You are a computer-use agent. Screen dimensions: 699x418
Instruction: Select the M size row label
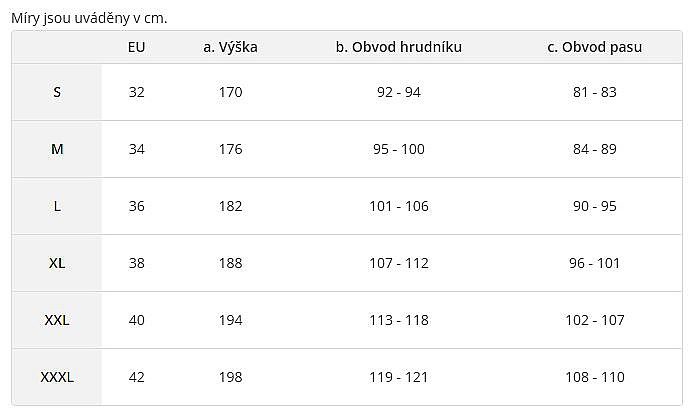click(x=57, y=149)
